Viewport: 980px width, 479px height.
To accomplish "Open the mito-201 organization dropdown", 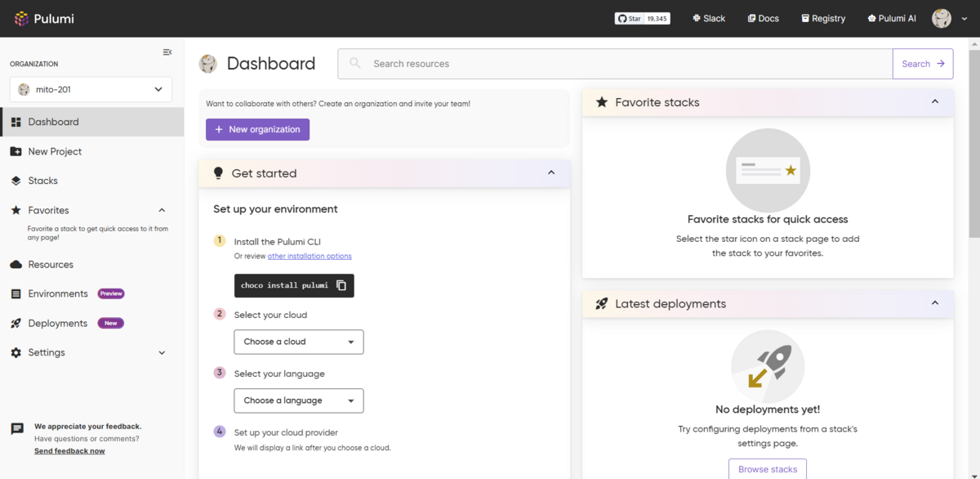I will click(91, 90).
